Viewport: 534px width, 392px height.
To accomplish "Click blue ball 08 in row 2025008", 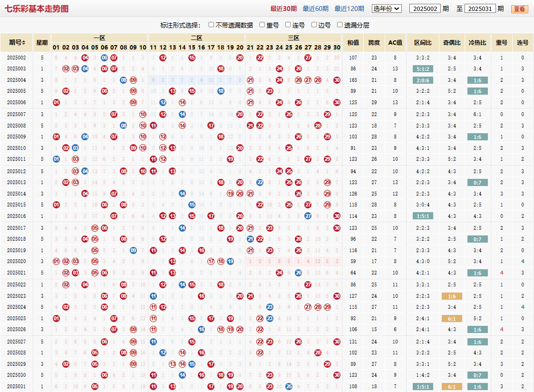I will [x=124, y=126].
